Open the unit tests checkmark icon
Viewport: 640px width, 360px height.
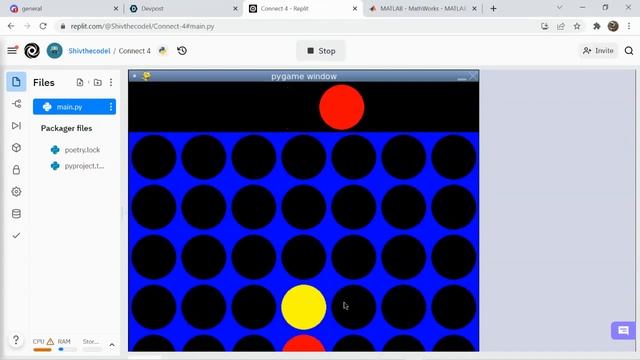[16, 236]
